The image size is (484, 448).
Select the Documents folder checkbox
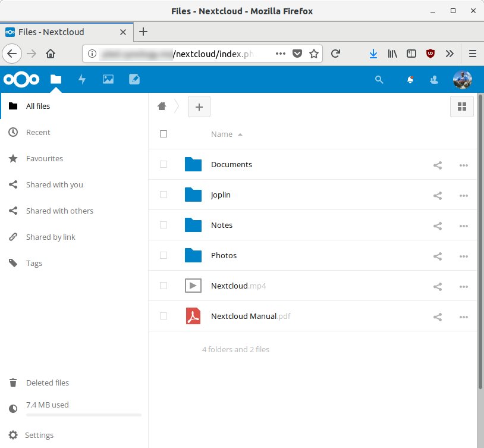pyautogui.click(x=164, y=164)
